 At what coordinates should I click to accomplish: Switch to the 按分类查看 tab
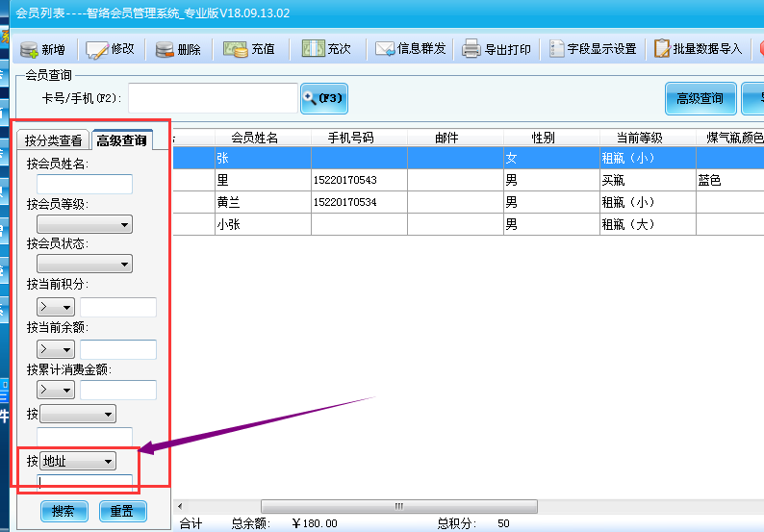(54, 140)
